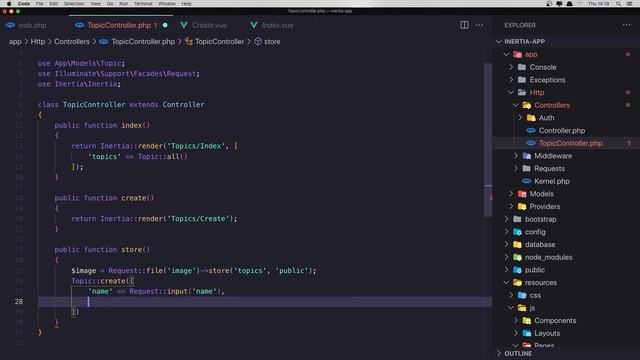Click the Index.vue tab Vue icon
This screenshot has height=360, width=640.
pyautogui.click(x=254, y=25)
